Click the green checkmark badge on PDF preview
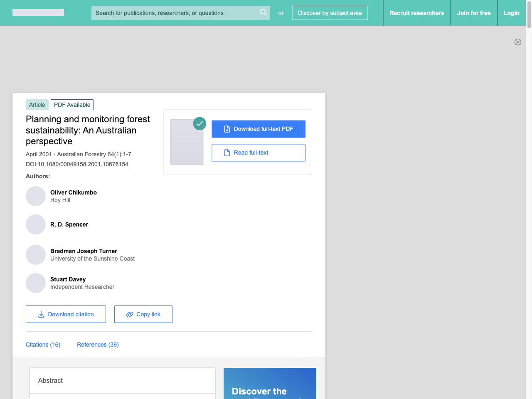The image size is (532, 399). tap(200, 123)
